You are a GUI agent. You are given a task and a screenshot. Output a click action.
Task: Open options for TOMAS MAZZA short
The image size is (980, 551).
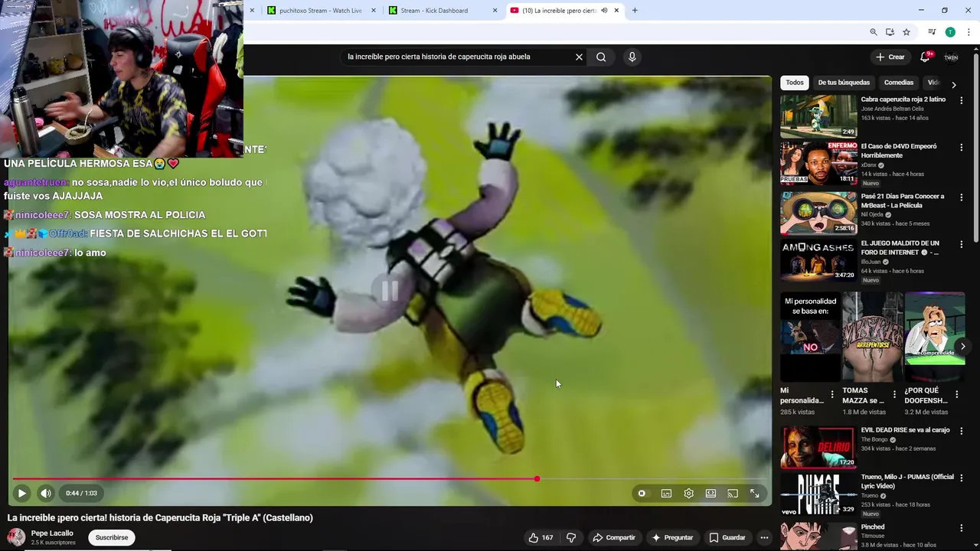(x=894, y=395)
